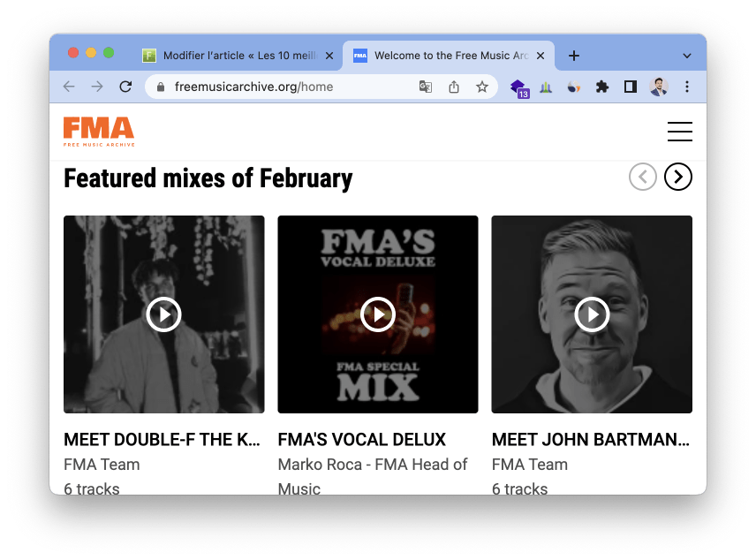Click the red close window button

(73, 53)
